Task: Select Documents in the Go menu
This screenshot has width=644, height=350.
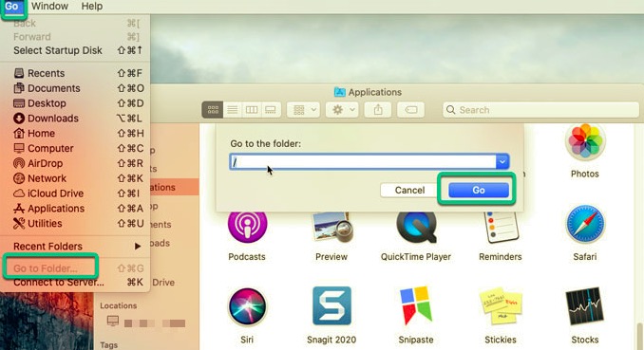Action: coord(75,88)
